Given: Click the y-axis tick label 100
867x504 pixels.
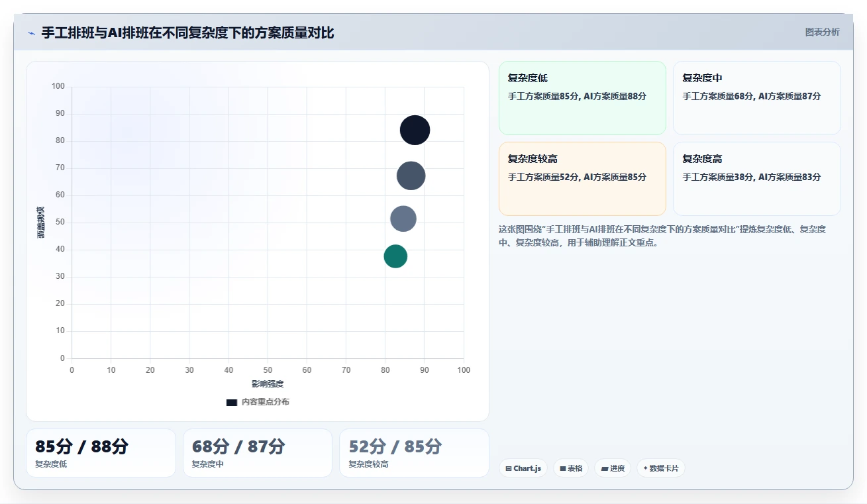Looking at the screenshot, I should coord(58,86).
